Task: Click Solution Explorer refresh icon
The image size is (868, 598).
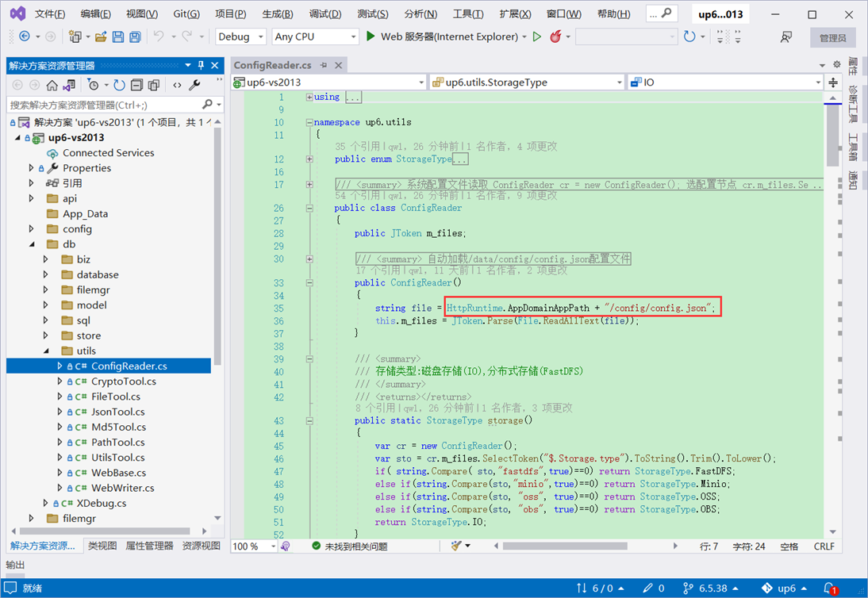Action: point(119,85)
